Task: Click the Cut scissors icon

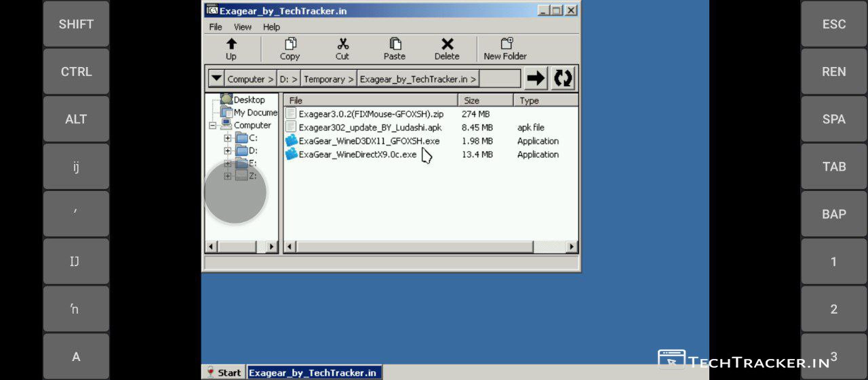Action: (x=342, y=45)
